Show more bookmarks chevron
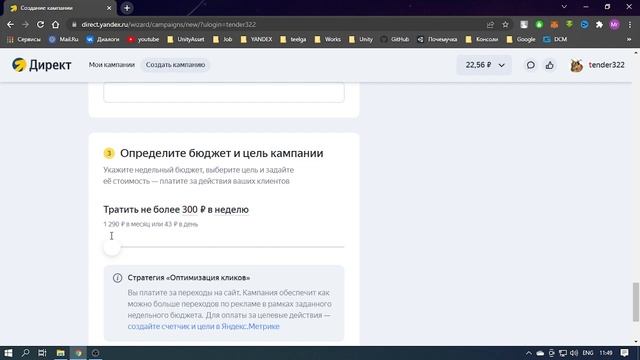The image size is (640, 360). click(x=629, y=39)
